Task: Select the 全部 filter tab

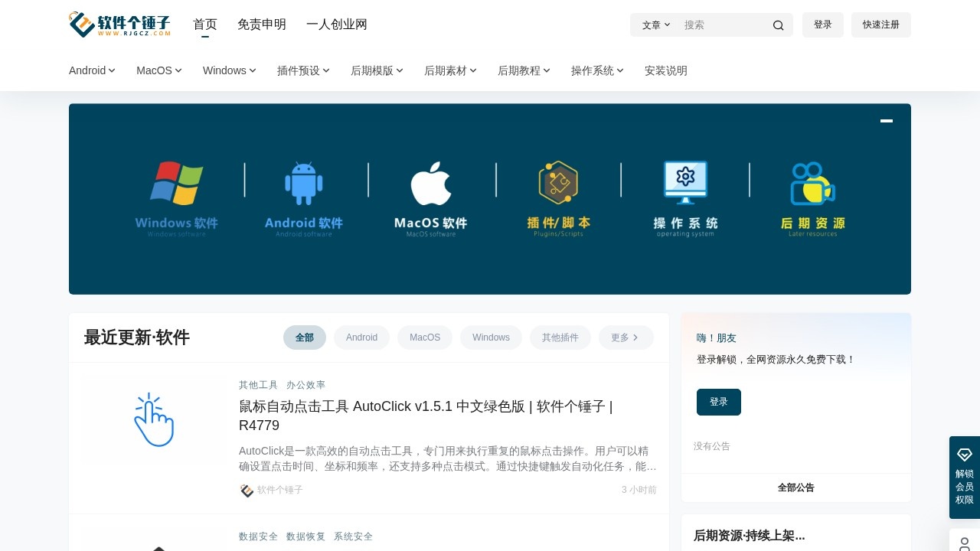Action: [x=305, y=337]
